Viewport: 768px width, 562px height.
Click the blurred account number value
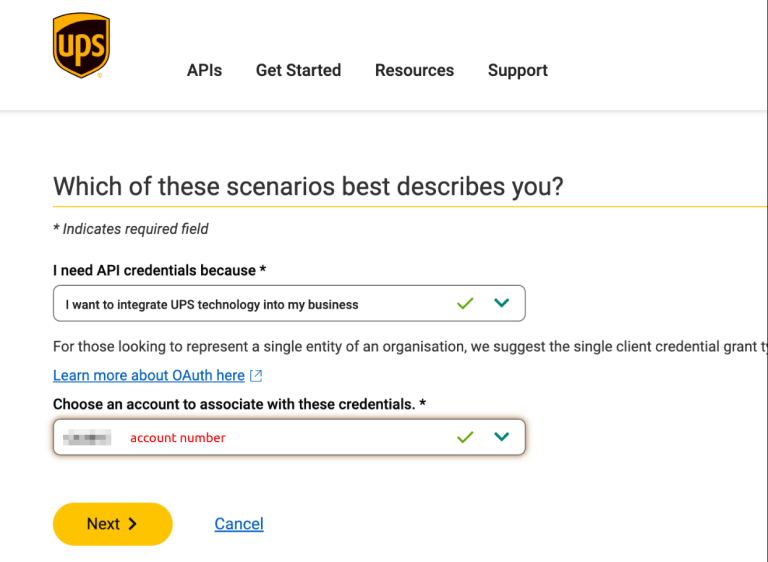click(x=87, y=437)
